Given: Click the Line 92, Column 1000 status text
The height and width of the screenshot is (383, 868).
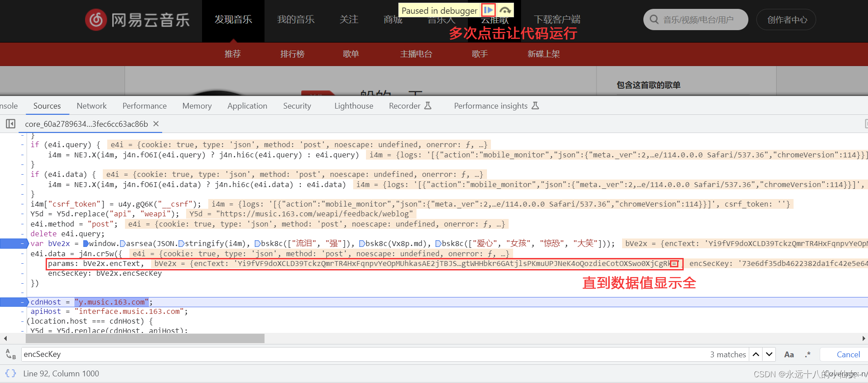Looking at the screenshot, I should (x=61, y=373).
